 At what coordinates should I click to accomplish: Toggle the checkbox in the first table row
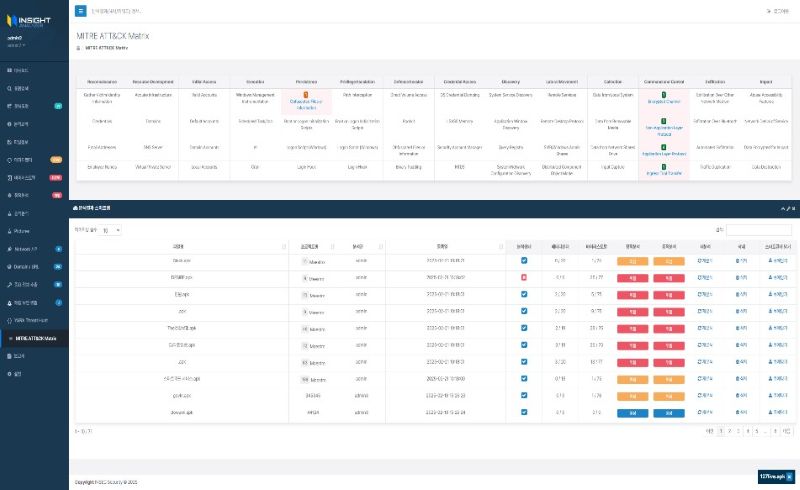[524, 261]
